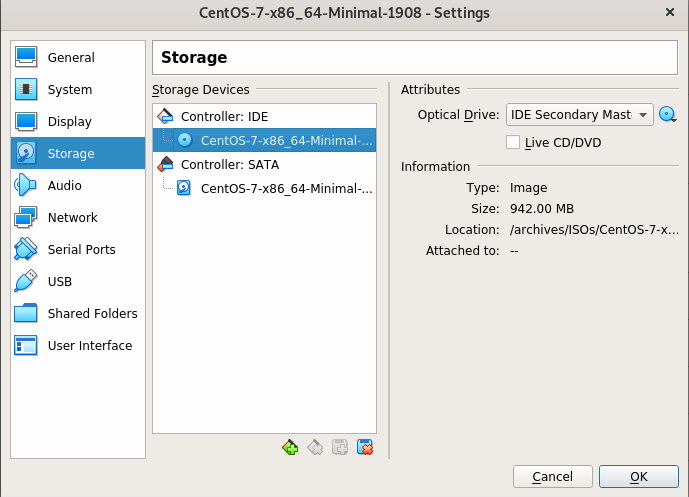Click the Audio speaker icon
The height and width of the screenshot is (497, 689).
pos(25,185)
